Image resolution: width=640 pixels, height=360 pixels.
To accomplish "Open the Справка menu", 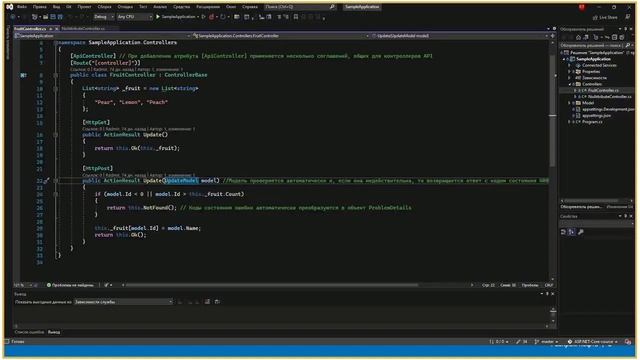I will [250, 7].
